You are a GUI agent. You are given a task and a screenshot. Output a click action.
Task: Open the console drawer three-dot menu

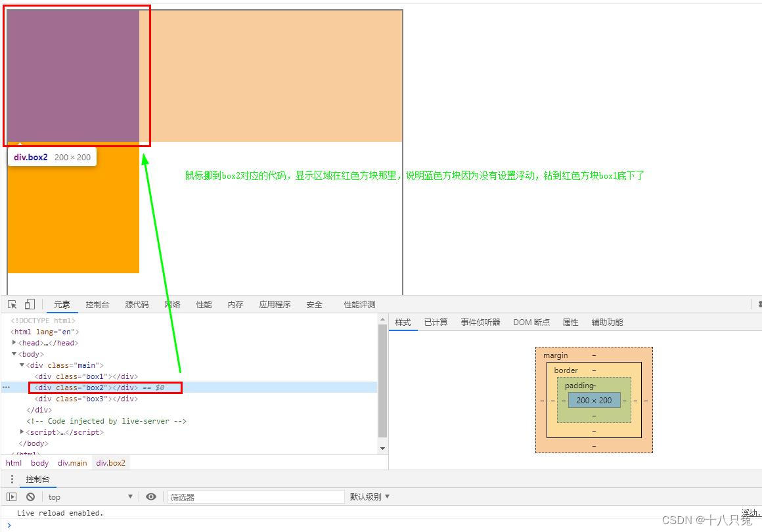pyautogui.click(x=12, y=479)
